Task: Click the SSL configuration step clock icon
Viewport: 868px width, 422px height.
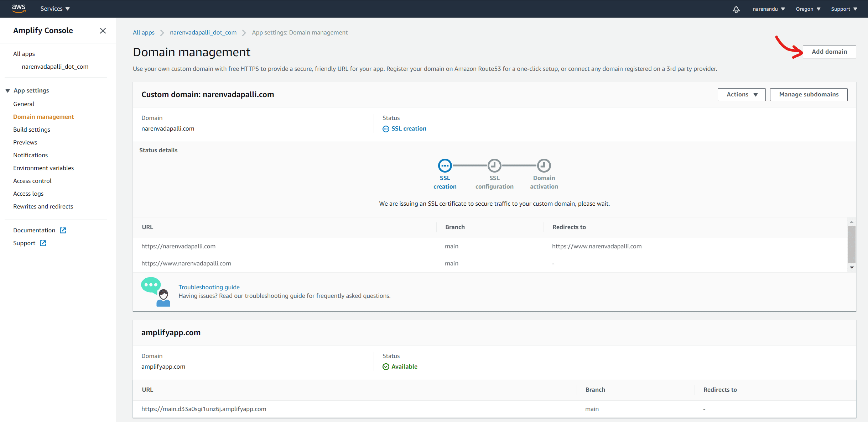Action: click(494, 165)
